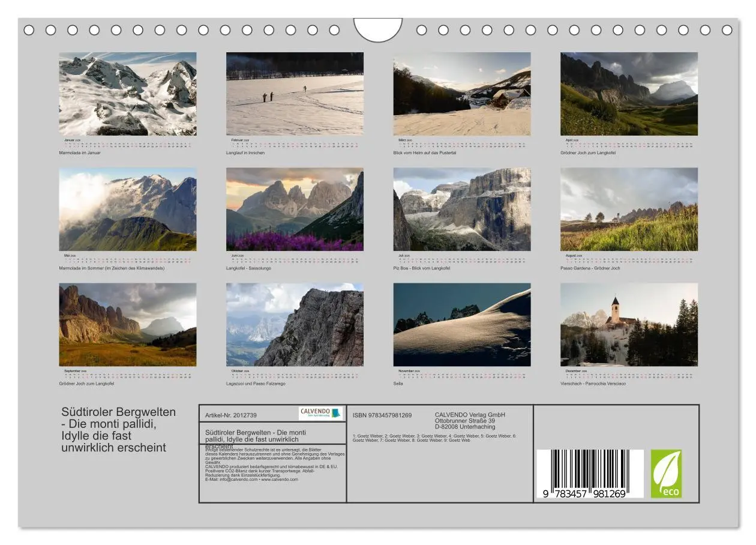Click caption 'Passo Gardena - Grödner Joch'
The image size is (756, 545).
pos(590,268)
